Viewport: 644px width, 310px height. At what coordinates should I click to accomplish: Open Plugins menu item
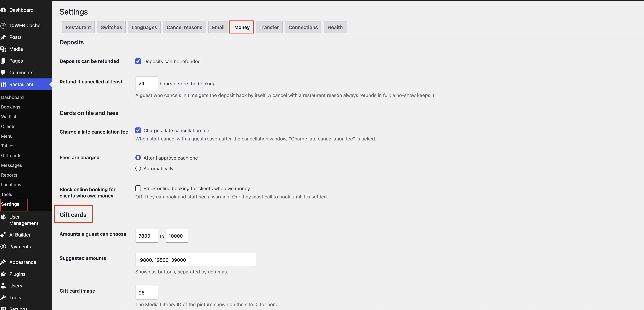tap(18, 274)
